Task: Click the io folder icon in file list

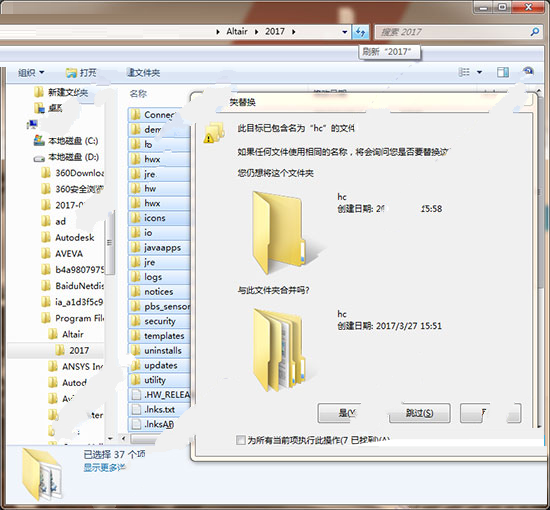Action: tap(135, 233)
